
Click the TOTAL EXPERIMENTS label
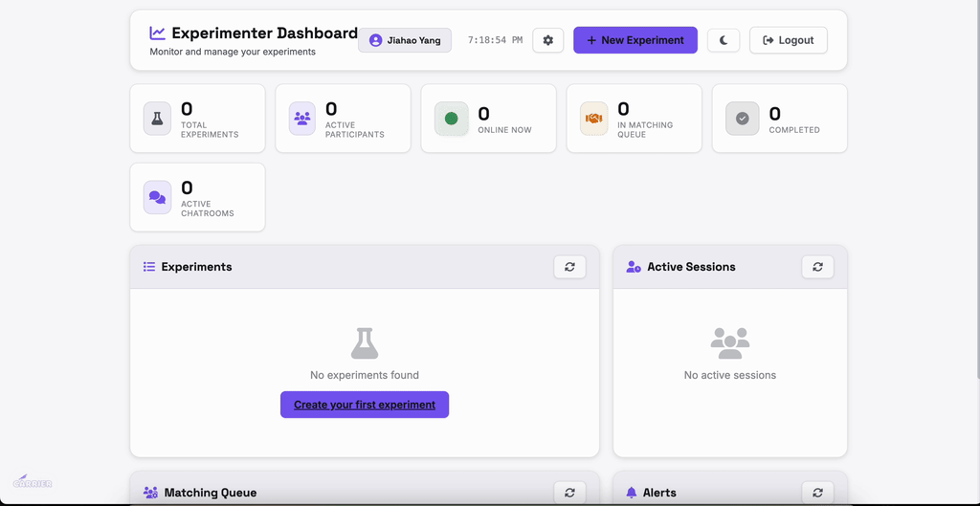pos(210,130)
